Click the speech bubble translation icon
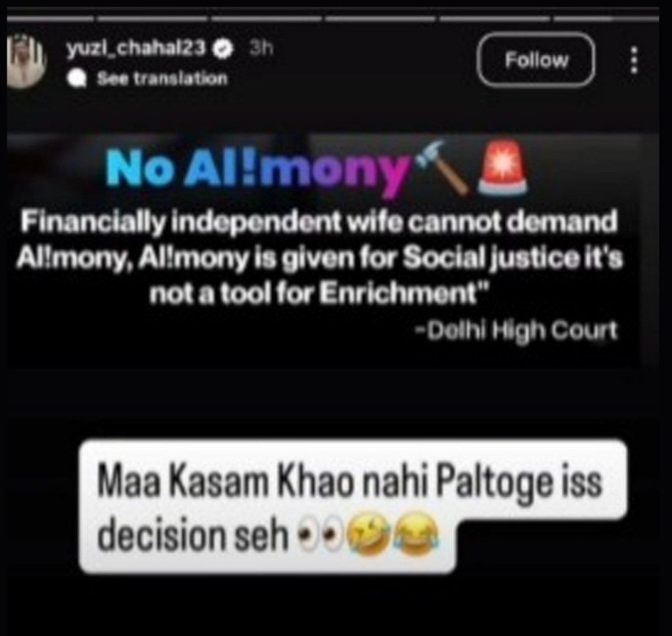This screenshot has width=672, height=636. coord(77,79)
